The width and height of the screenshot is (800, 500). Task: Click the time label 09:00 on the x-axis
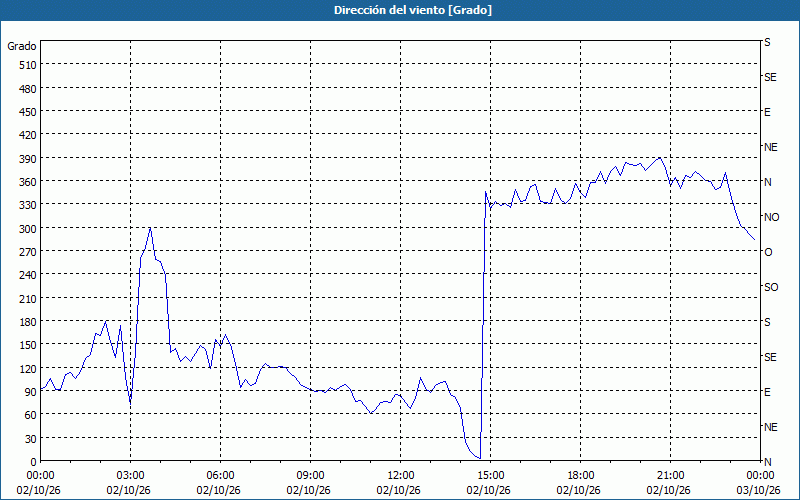(310, 476)
